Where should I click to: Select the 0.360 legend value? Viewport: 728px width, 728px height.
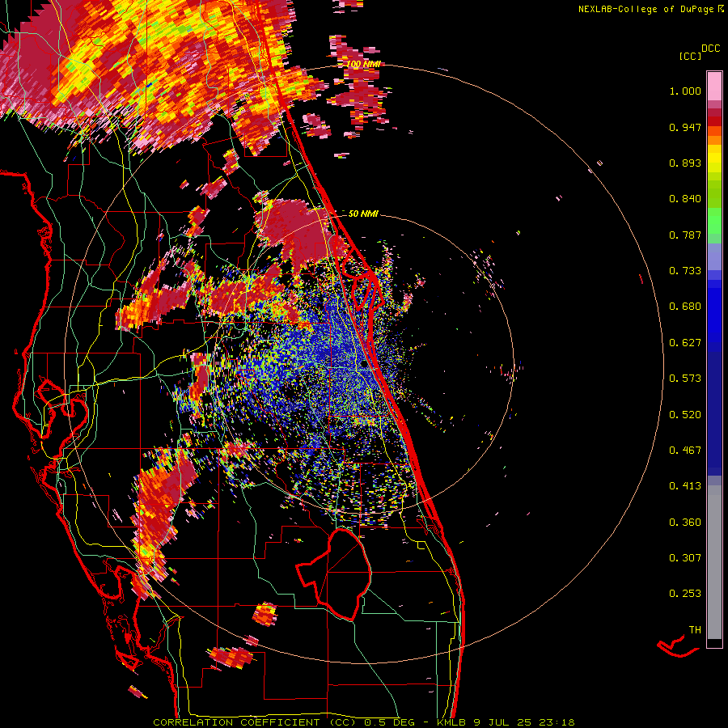tap(685, 523)
